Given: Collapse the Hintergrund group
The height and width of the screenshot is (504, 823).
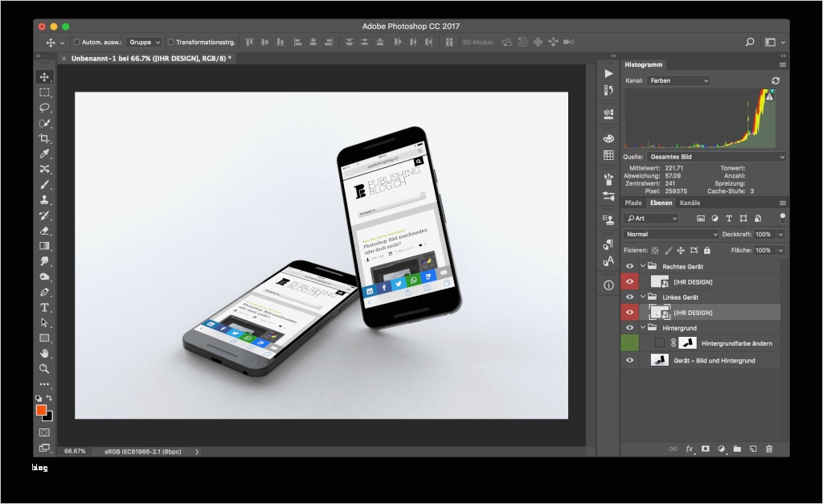Looking at the screenshot, I should [x=643, y=328].
